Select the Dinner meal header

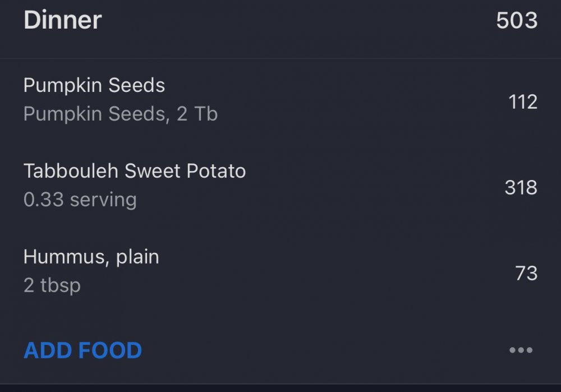[x=63, y=21]
